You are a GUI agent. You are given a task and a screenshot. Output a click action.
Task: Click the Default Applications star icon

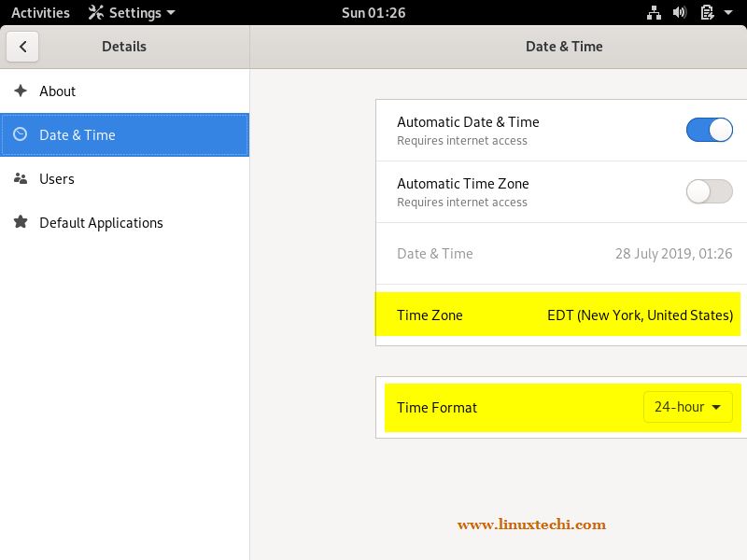pos(21,222)
